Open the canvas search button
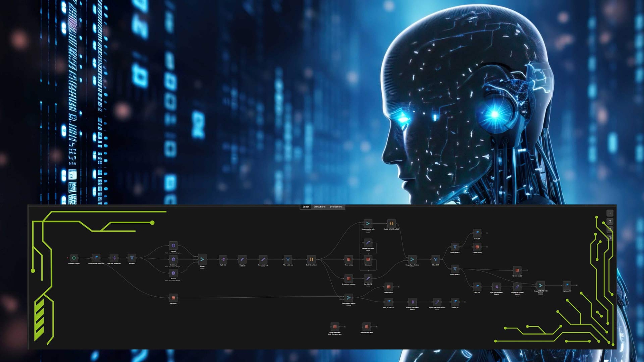Image resolution: width=644 pixels, height=362 pixels. pos(610,221)
